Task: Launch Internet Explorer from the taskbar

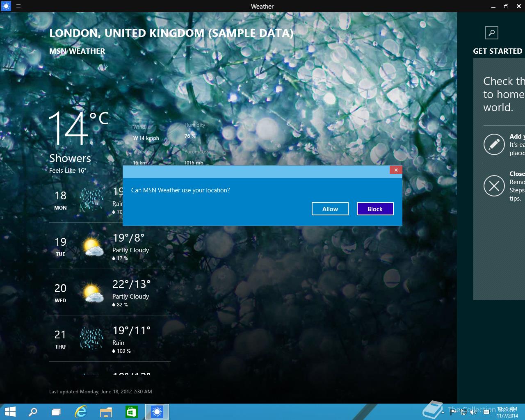Action: (81, 412)
